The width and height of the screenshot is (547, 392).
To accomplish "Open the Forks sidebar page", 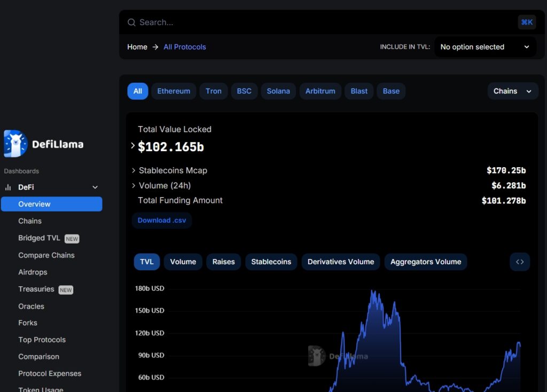I will tap(28, 323).
